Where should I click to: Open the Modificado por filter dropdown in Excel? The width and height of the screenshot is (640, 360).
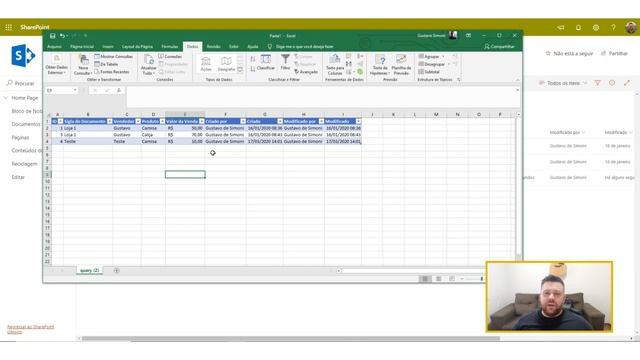[321, 121]
